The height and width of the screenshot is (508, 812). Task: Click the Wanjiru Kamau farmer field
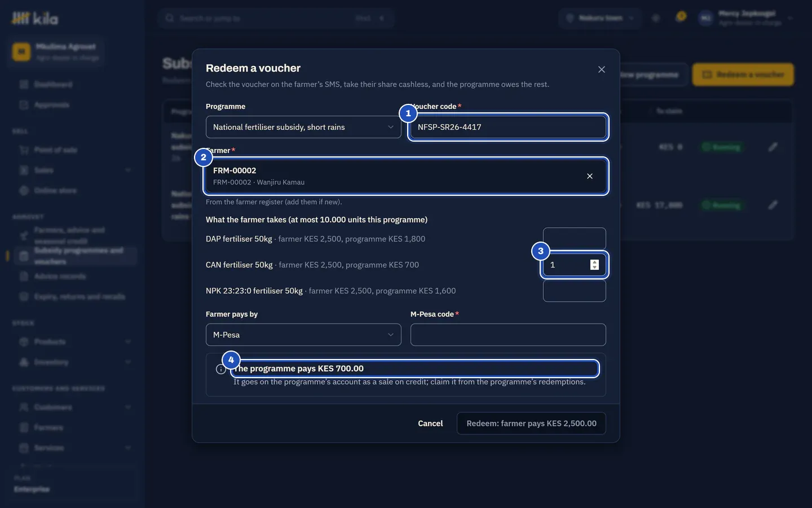pos(406,176)
